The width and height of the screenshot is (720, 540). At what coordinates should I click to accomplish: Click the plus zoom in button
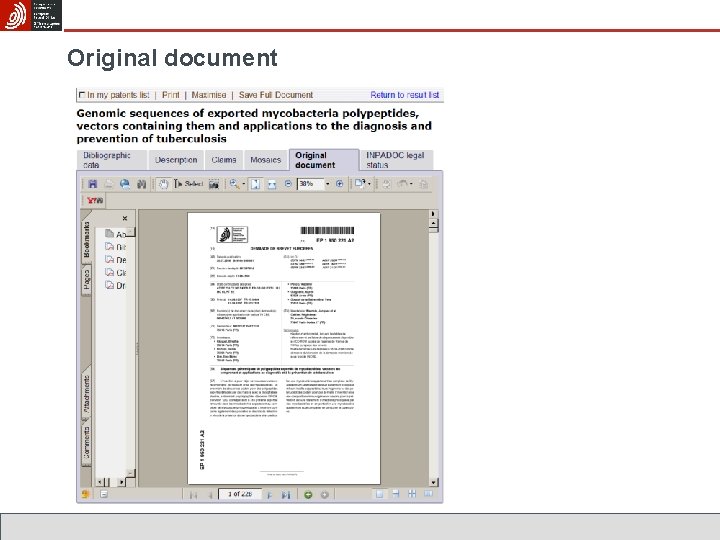339,184
